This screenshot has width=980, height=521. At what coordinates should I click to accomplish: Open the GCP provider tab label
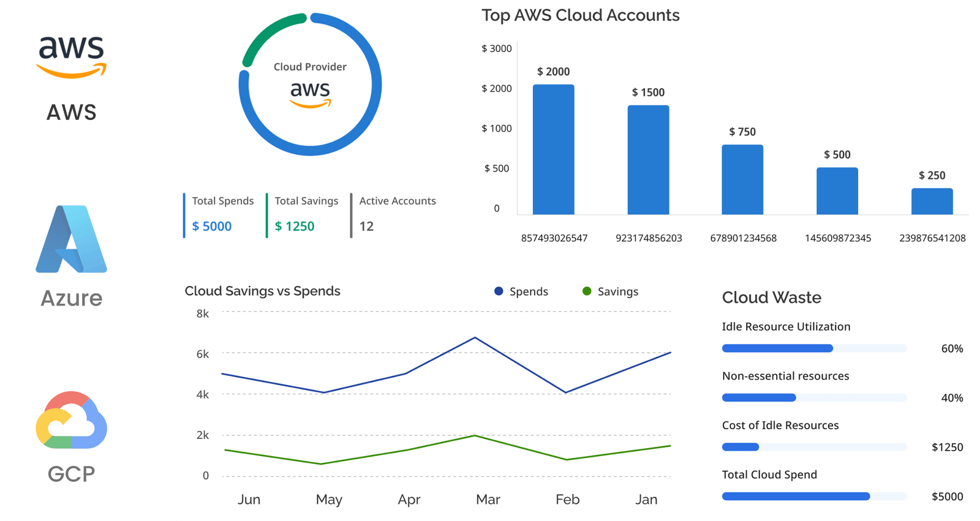pyautogui.click(x=72, y=474)
